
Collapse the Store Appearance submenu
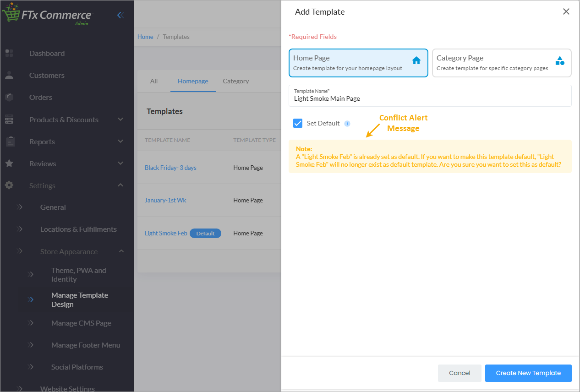[x=121, y=251]
